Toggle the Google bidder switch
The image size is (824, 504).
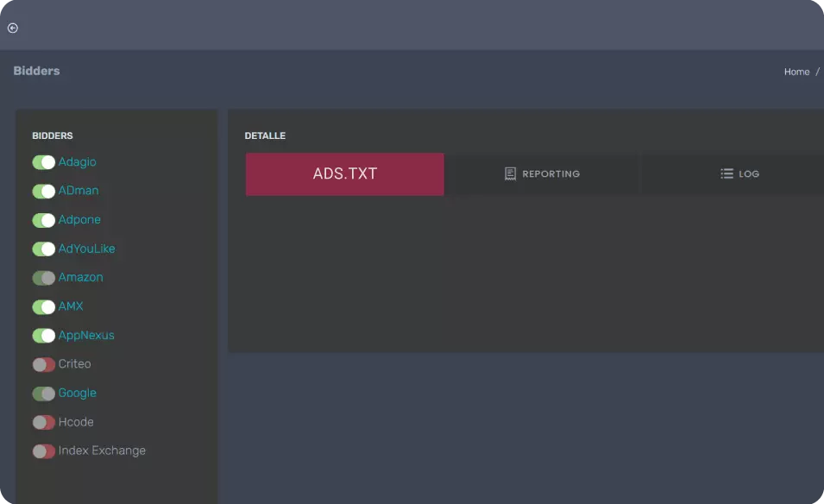coord(43,394)
